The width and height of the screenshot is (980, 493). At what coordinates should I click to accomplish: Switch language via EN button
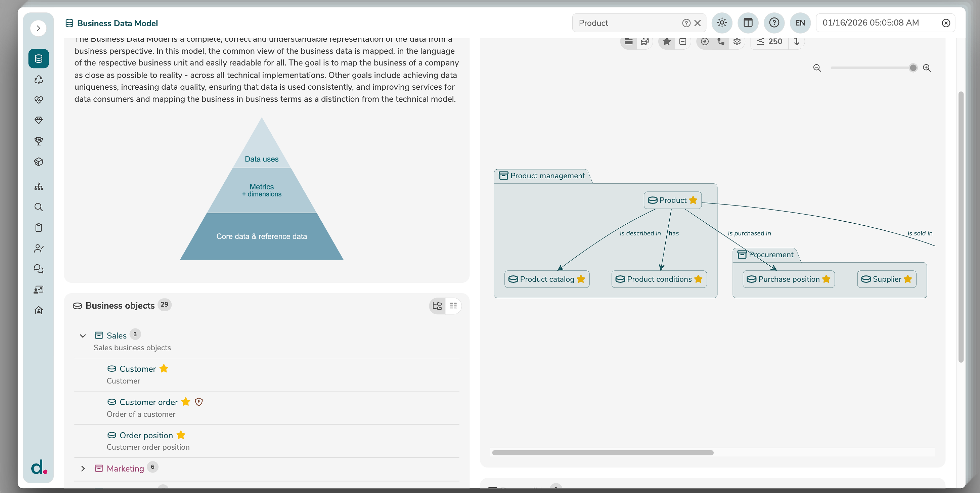800,23
